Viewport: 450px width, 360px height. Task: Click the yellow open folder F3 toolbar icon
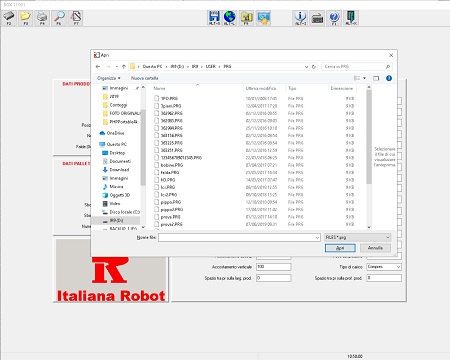pyautogui.click(x=25, y=18)
